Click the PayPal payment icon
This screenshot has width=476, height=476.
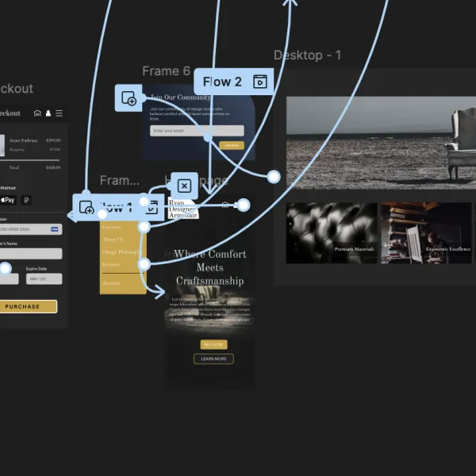coord(26,200)
